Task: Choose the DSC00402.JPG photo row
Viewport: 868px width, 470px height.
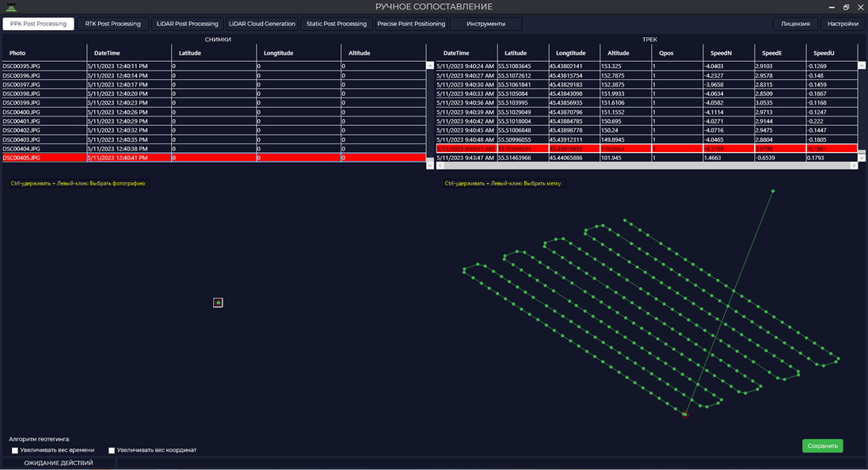Action: click(214, 130)
